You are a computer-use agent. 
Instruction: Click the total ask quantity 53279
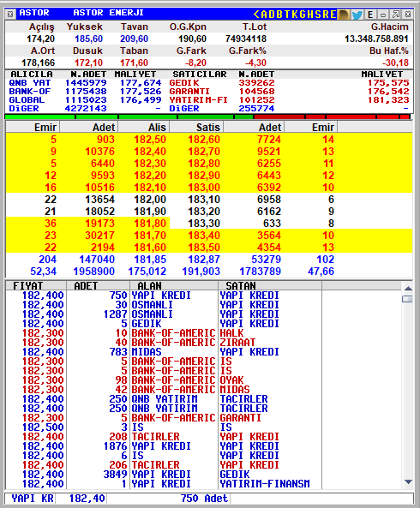tap(266, 260)
